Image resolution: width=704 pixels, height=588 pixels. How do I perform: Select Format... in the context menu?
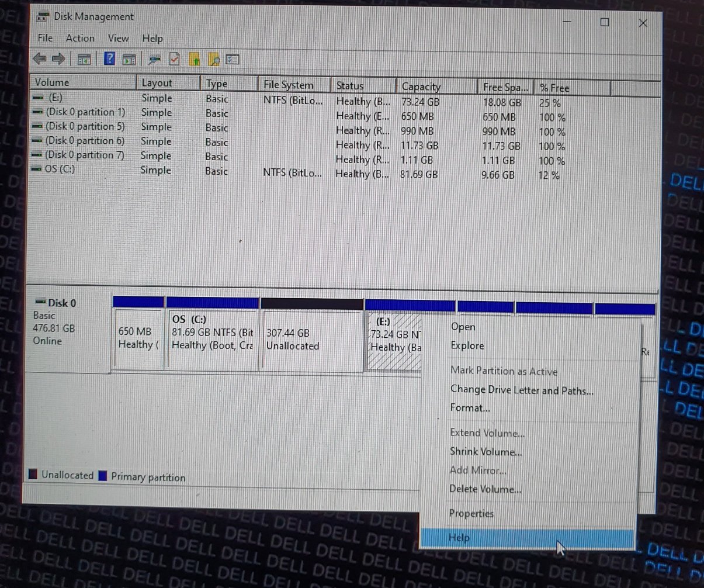click(470, 408)
